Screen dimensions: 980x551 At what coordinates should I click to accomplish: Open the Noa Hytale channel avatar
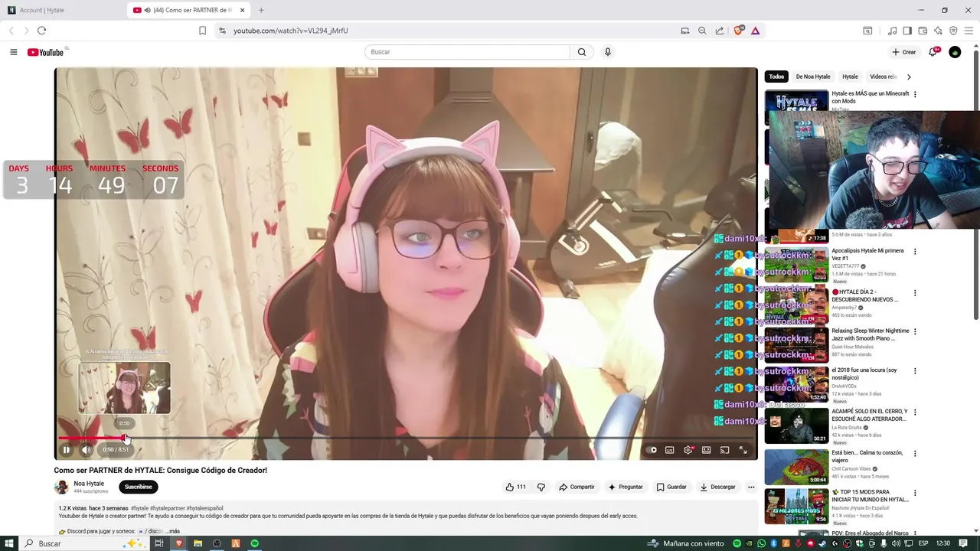click(61, 487)
